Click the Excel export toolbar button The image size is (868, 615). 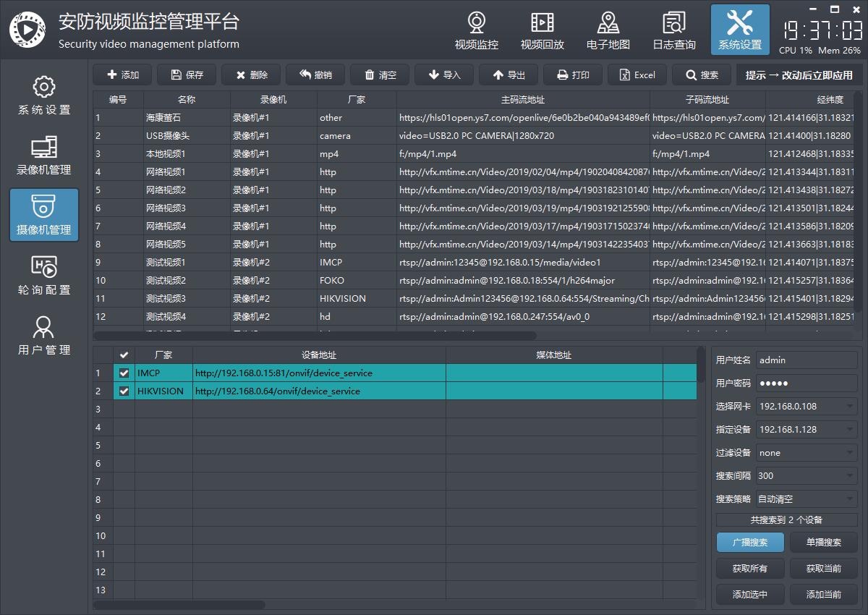pyautogui.click(x=637, y=75)
